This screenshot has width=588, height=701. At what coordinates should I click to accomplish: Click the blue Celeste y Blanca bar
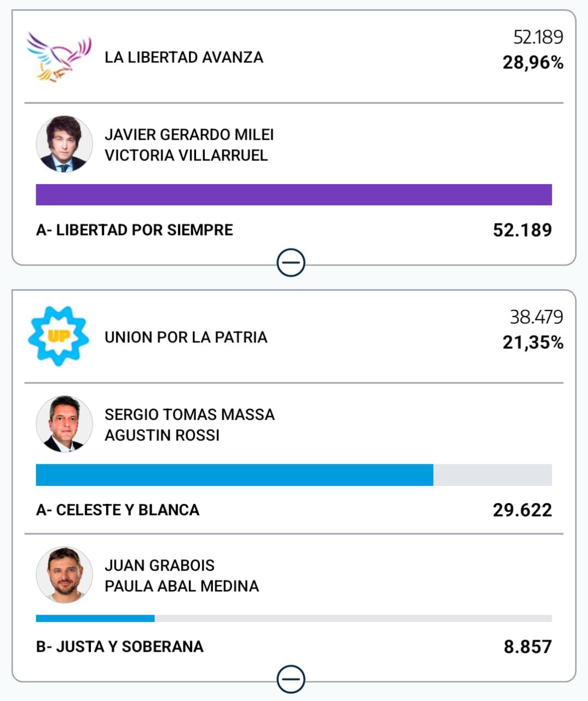click(234, 475)
